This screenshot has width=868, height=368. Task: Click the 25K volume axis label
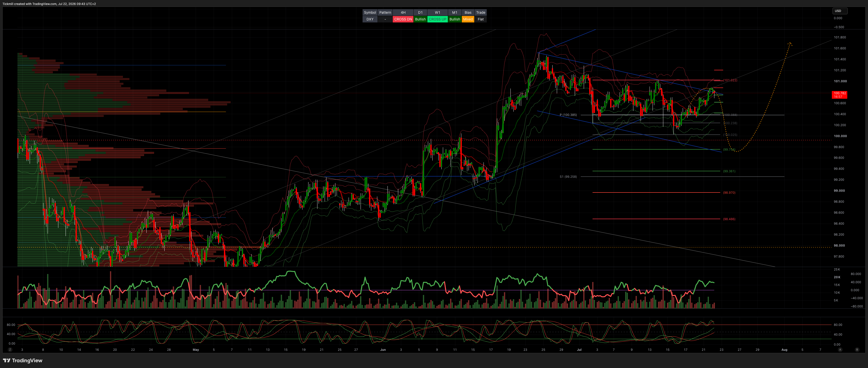click(837, 270)
